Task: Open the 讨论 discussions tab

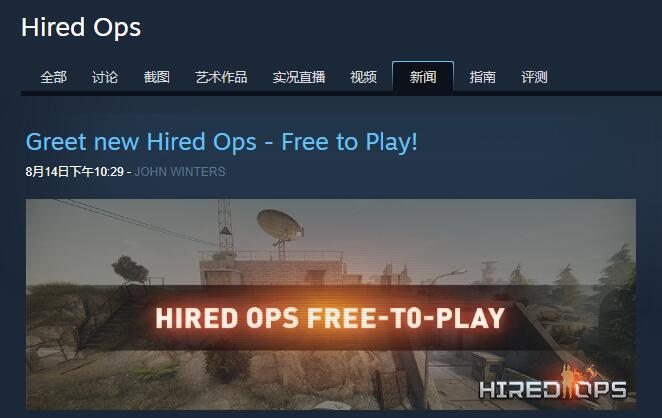Action: (105, 77)
